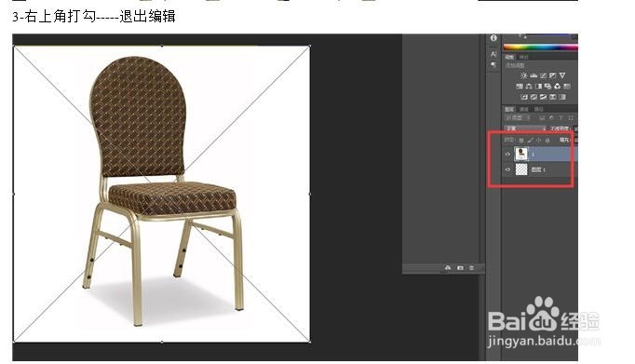Create a new history snapshot (camera icon)
Image resolution: width=635 pixels, height=364 pixels.
coord(460,267)
